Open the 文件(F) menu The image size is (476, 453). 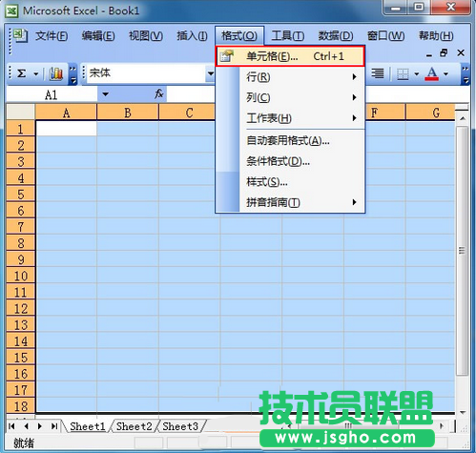tap(52, 36)
